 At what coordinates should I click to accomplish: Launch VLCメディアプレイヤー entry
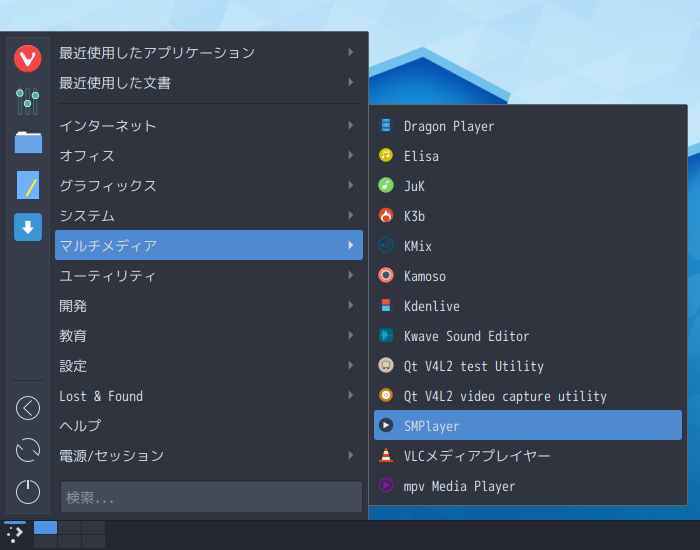(528, 455)
